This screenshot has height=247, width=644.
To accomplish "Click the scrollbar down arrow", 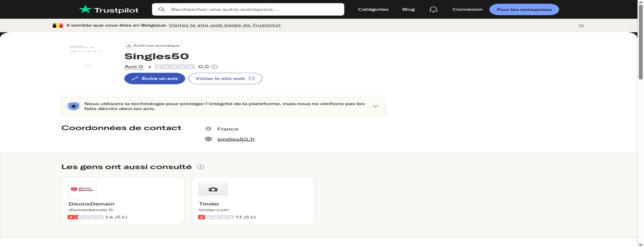I will (x=641, y=244).
